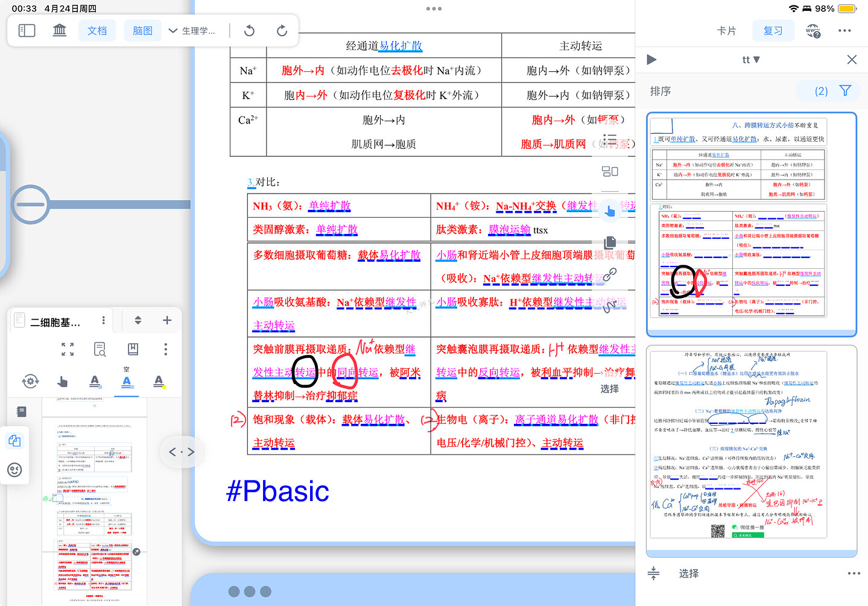
Task: Click the Wi-Fi status icon
Action: click(x=793, y=8)
